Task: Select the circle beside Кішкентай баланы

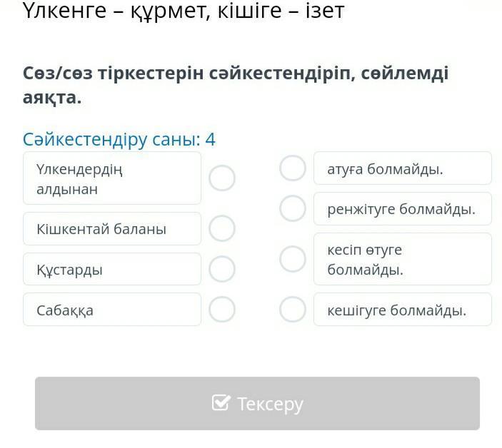Action: (x=222, y=229)
